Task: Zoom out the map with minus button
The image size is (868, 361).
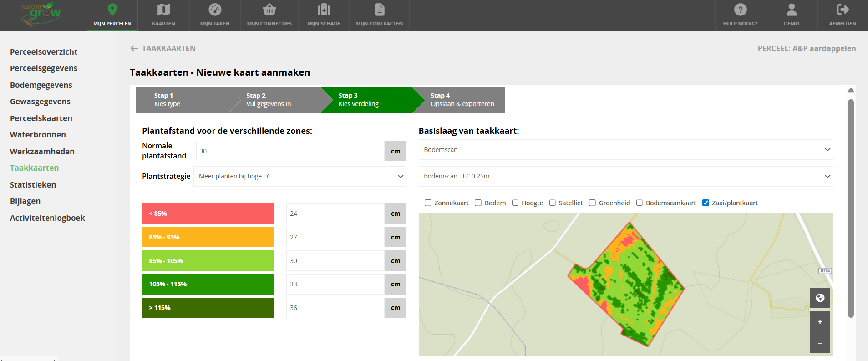Action: pos(820,343)
